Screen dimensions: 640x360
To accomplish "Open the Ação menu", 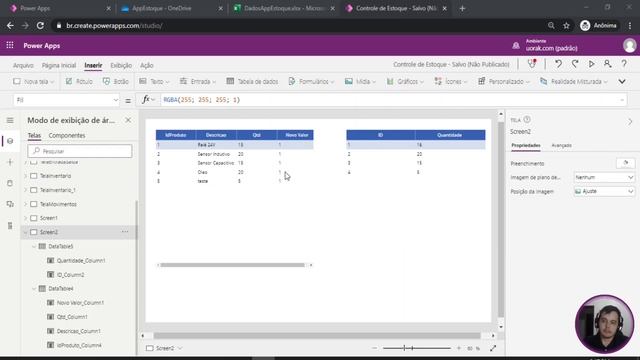I will [x=147, y=65].
